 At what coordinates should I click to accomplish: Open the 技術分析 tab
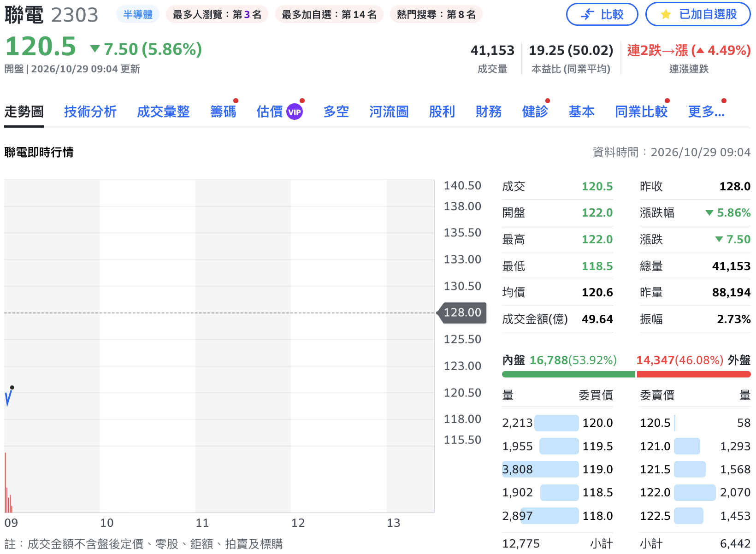point(90,112)
